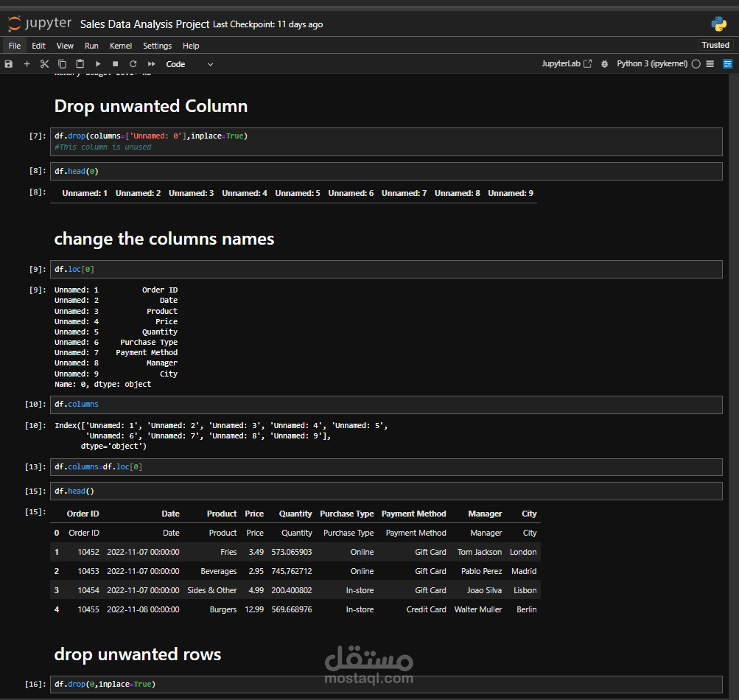Click into cell 7 with df.drop columns code
Viewport: 739px width, 700px height.
tap(386, 141)
